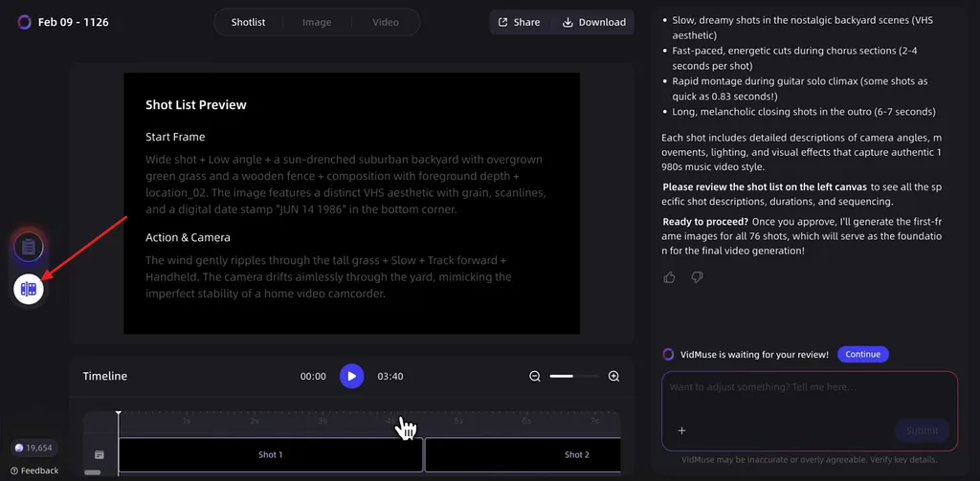Adjust the timeline zoom slider
This screenshot has width=980, height=481.
(574, 376)
